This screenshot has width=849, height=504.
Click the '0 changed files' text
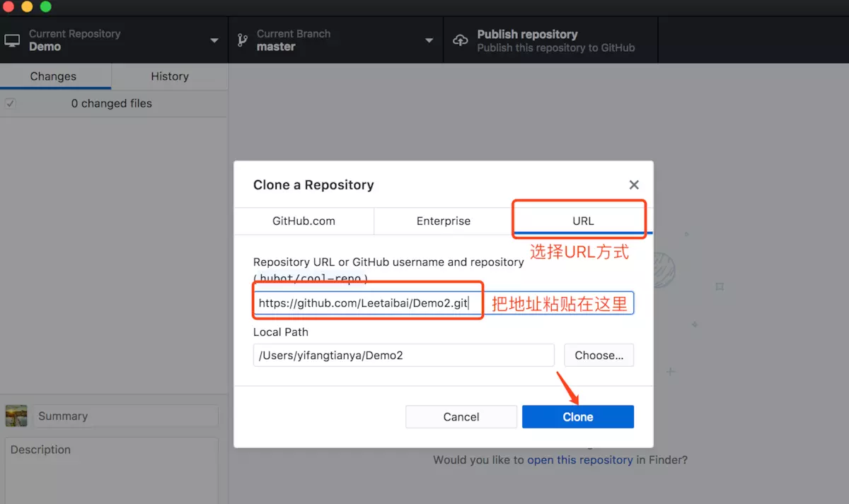tap(112, 103)
